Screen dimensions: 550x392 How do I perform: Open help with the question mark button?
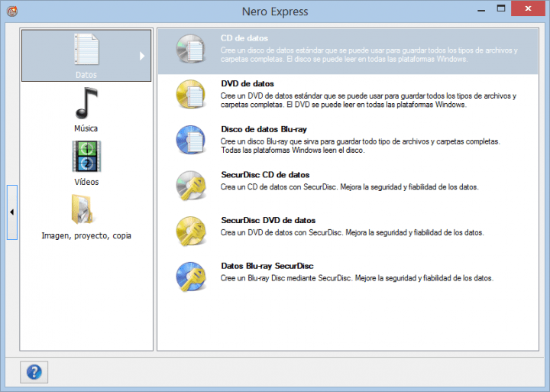pos(34,372)
